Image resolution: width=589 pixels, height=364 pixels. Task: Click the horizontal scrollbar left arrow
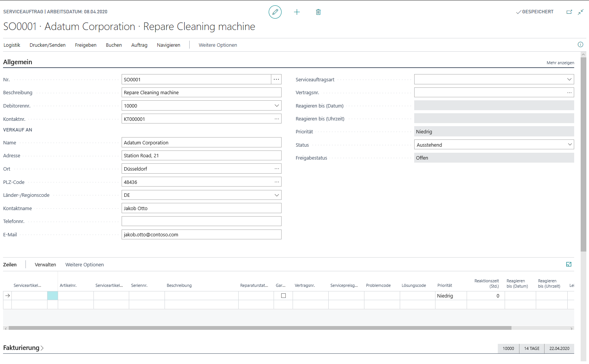click(x=5, y=328)
